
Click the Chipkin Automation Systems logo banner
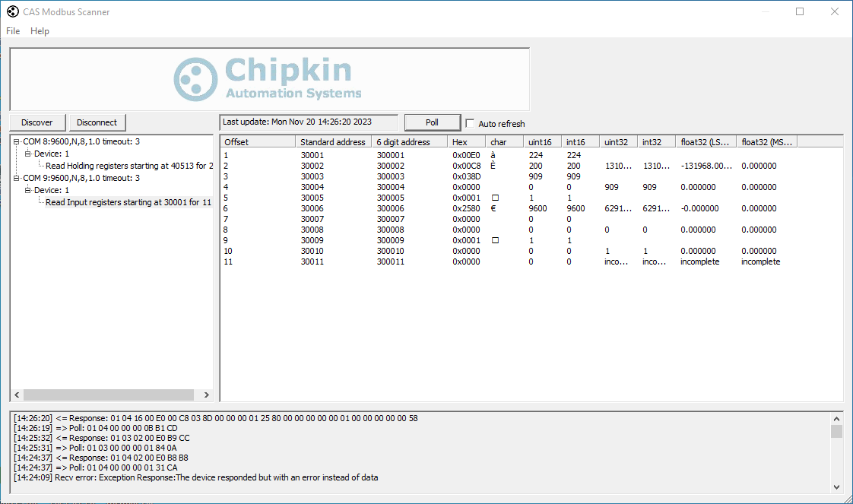tap(269, 79)
